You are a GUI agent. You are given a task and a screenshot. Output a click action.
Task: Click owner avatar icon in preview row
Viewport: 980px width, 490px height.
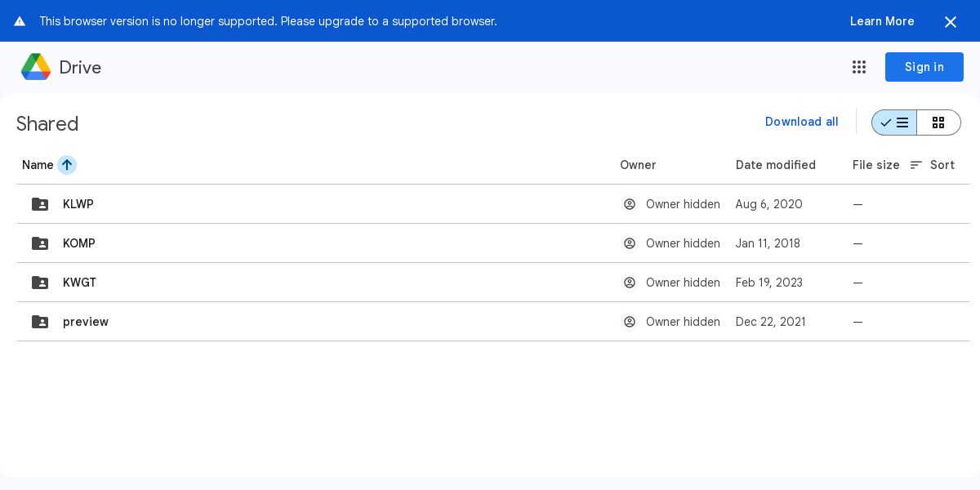click(x=630, y=322)
